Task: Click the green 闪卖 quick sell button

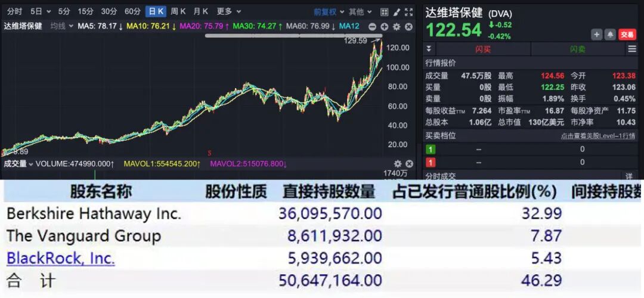Action: tap(578, 49)
